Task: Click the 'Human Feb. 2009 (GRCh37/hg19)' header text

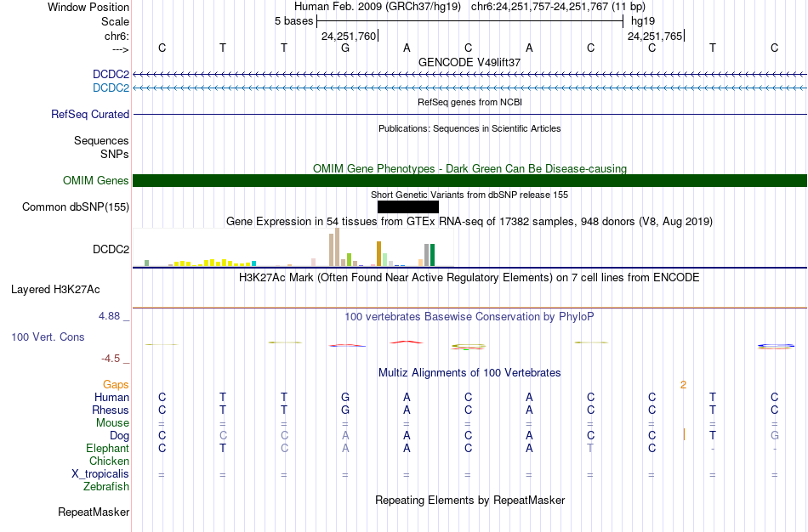Action: [378, 7]
